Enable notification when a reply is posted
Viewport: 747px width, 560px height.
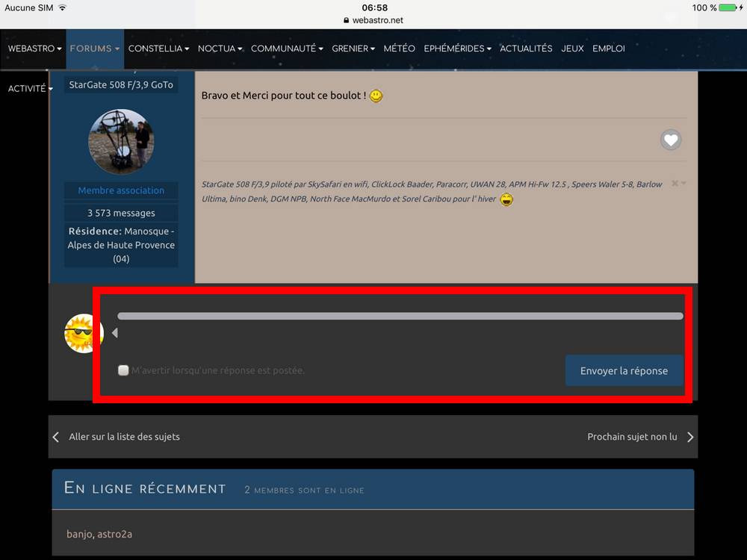(123, 370)
